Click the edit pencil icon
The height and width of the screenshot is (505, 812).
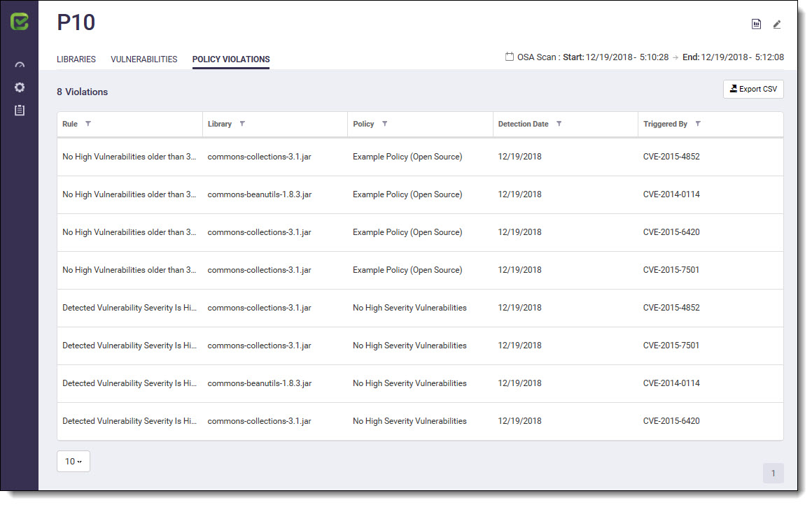point(777,24)
